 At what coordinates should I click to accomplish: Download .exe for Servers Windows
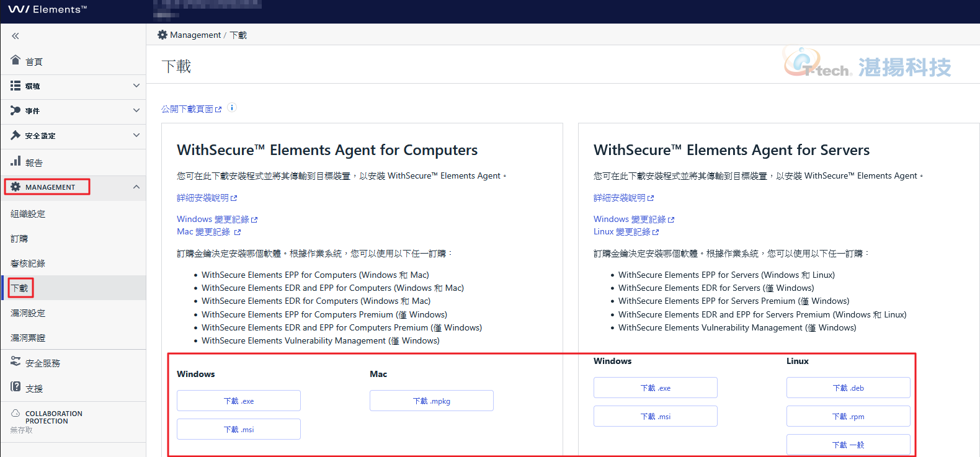click(656, 388)
